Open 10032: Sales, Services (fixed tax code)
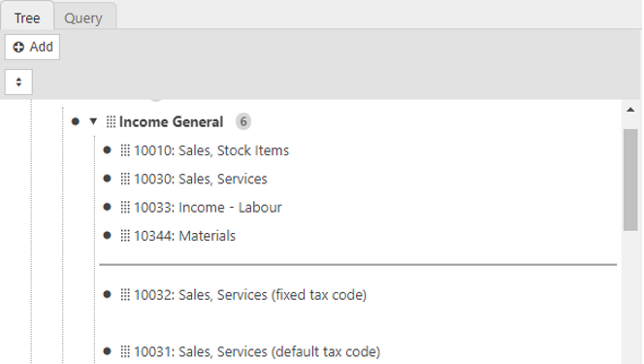This screenshot has height=364, width=644. [x=250, y=294]
